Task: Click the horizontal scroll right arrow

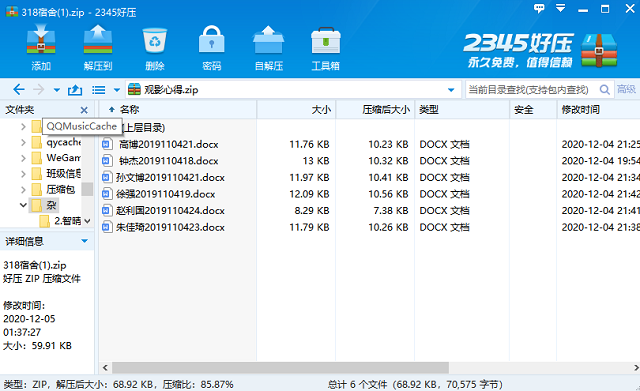Action: 636,368
